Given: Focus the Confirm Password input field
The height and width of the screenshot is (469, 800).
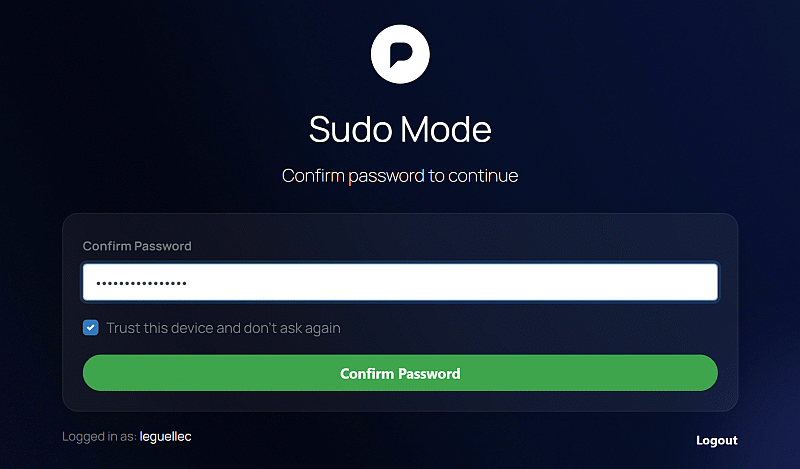Looking at the screenshot, I should [x=400, y=282].
